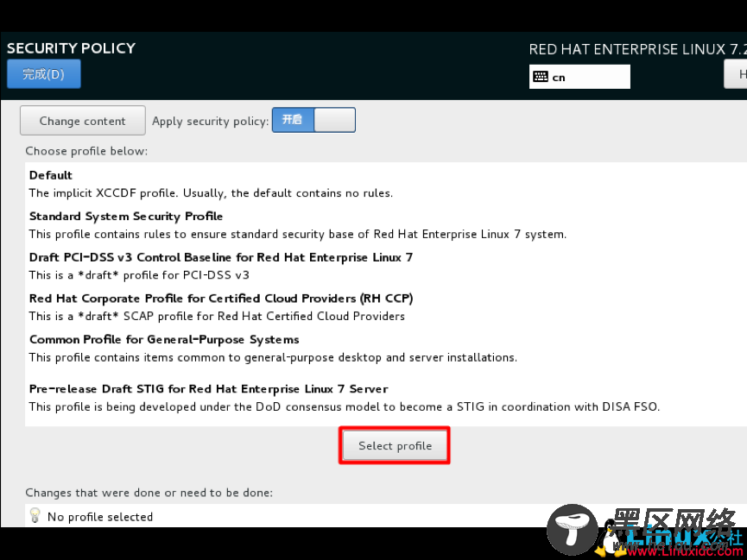Select Standard System Security Profile
Viewport: 747px width, 560px height.
point(386,225)
